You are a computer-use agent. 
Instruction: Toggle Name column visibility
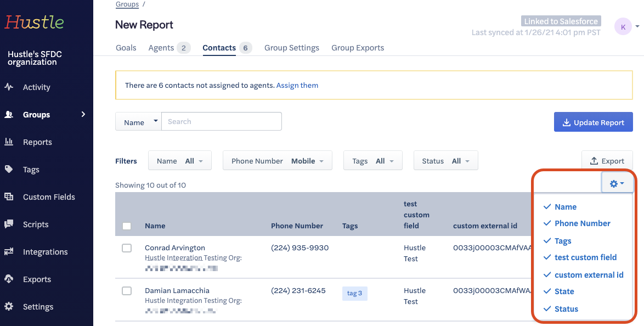click(560, 207)
